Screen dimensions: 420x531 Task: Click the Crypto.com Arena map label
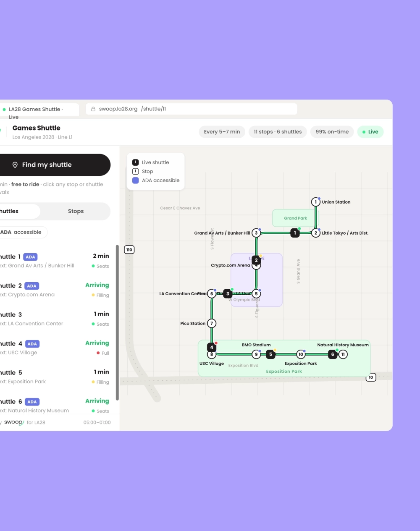(230, 265)
